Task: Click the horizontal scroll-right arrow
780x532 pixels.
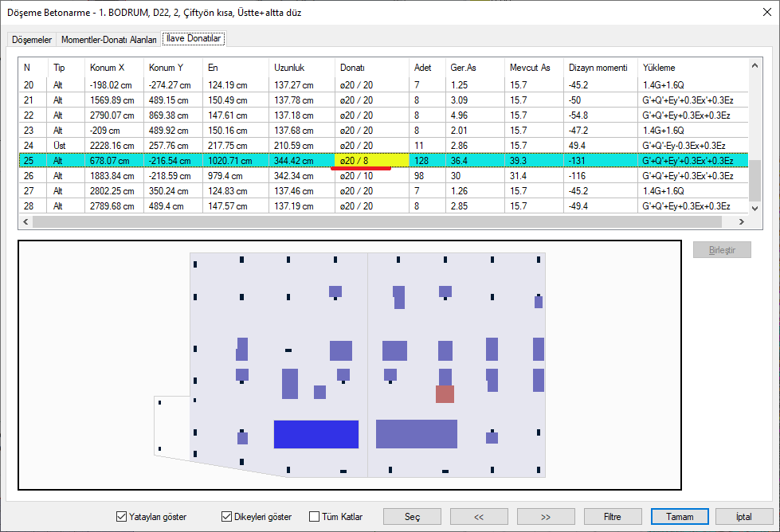Action: 742,221
